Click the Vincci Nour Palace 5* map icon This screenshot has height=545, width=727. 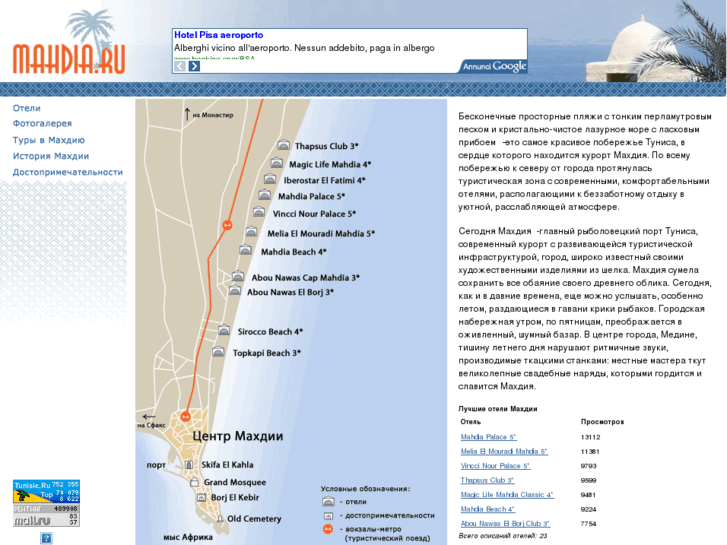[x=259, y=212]
